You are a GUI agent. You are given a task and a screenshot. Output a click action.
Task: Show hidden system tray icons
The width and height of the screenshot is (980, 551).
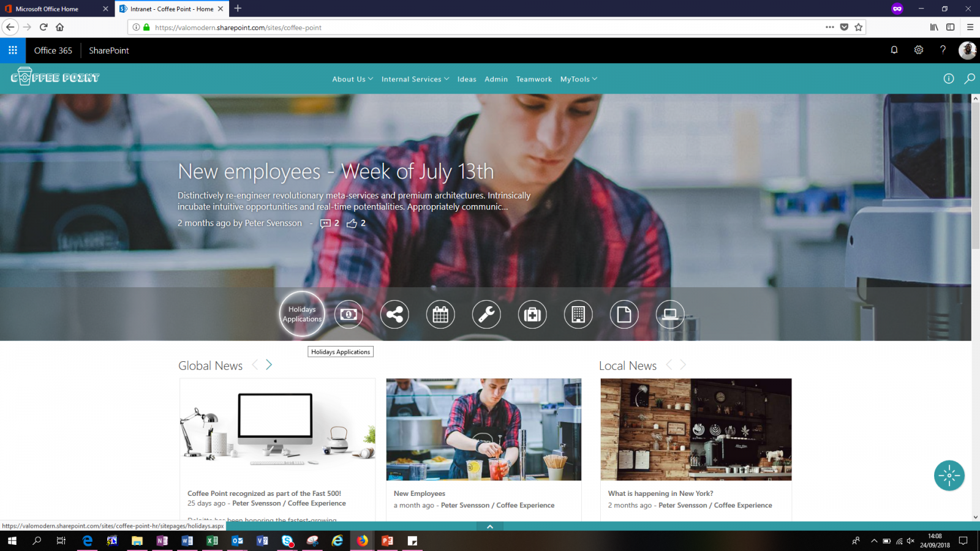pyautogui.click(x=874, y=541)
